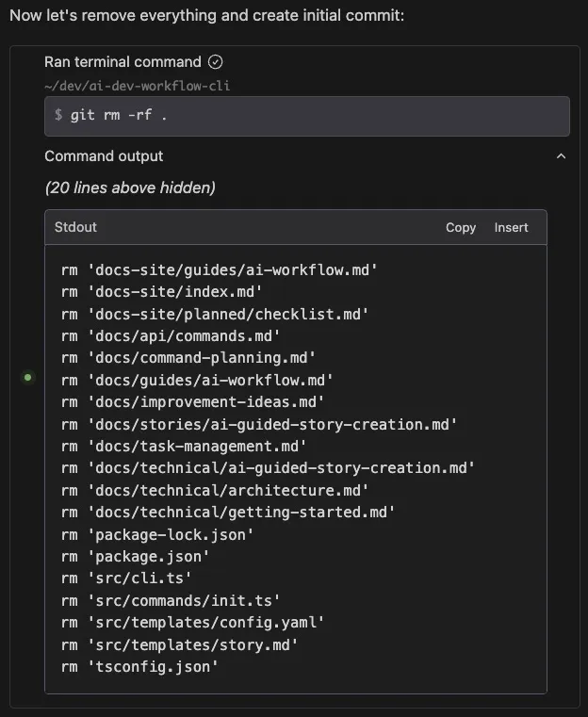Click the rm 'tsconfig.json' output line

point(139,666)
